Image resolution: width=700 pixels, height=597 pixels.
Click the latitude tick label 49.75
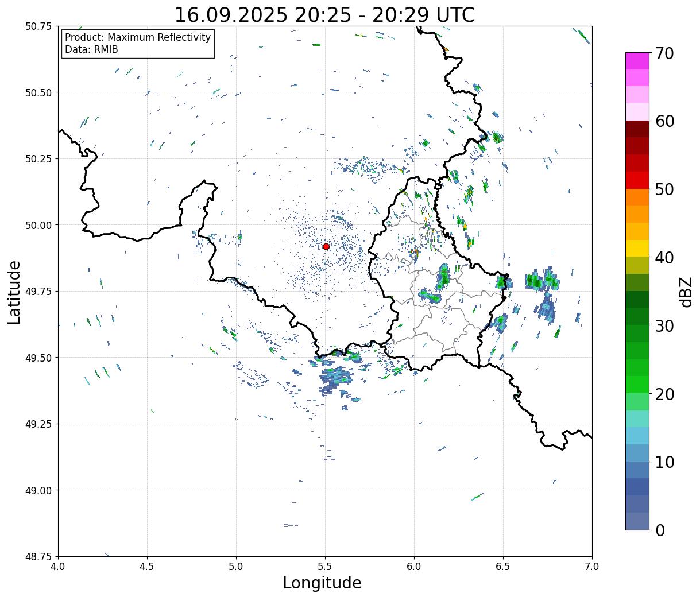click(x=38, y=292)
